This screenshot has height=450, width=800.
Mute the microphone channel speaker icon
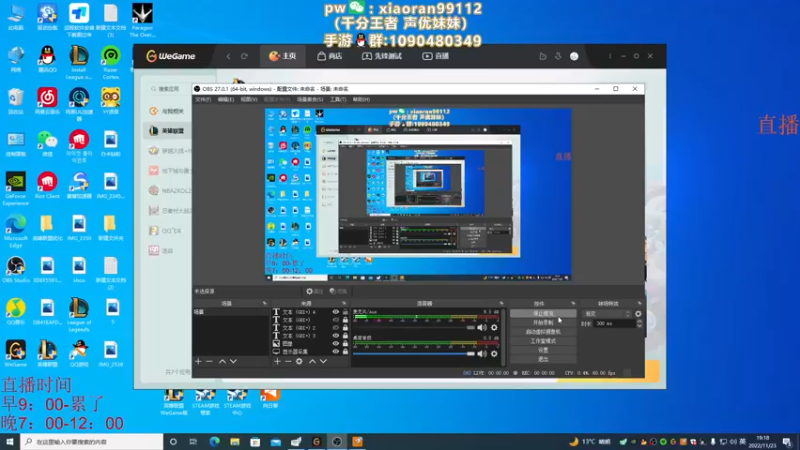tap(482, 328)
